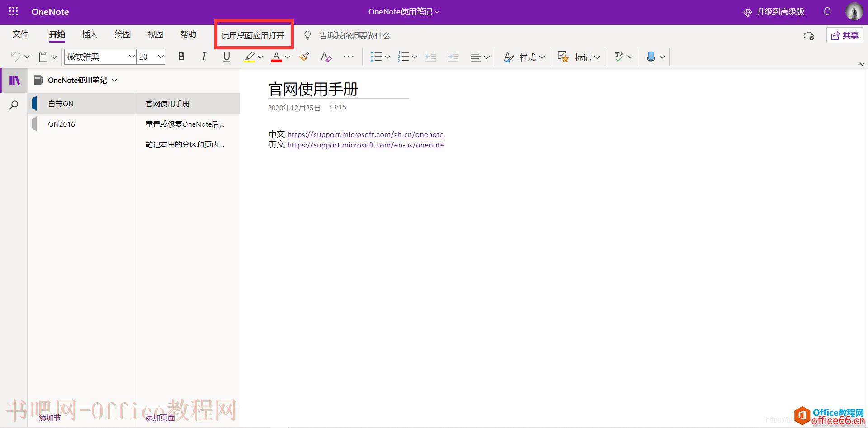
Task: Open the zh-cn onenote support link
Action: tap(365, 134)
